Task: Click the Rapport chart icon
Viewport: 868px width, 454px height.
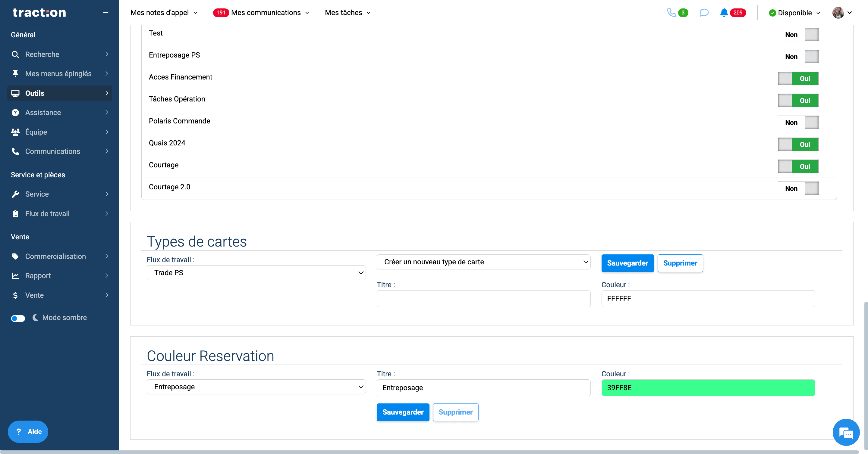Action: point(15,276)
